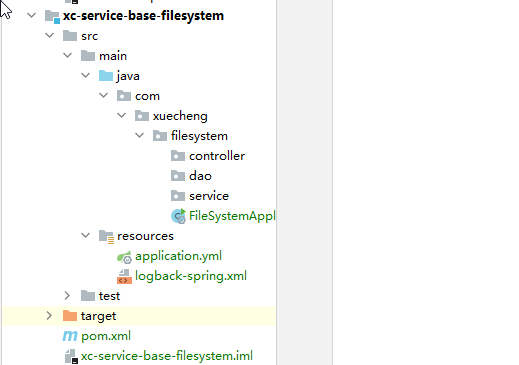
Task: Collapse the src folder chevron
Action: (50, 35)
